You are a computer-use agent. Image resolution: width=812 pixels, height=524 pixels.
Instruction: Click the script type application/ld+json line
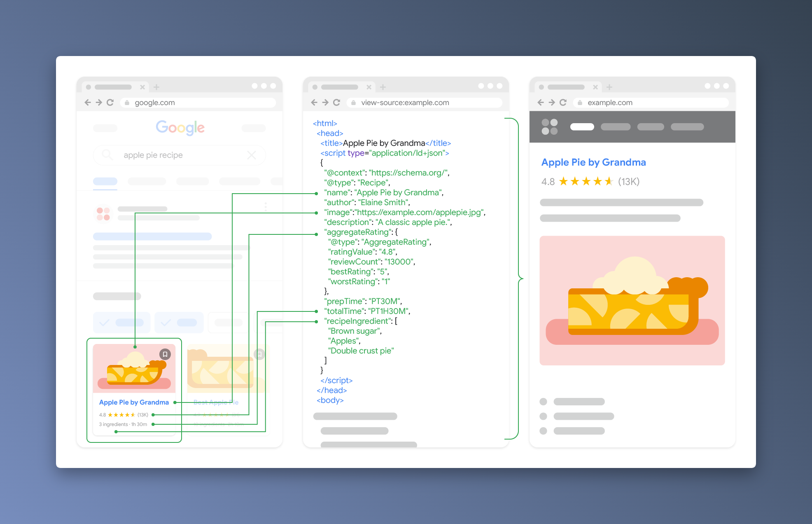[385, 153]
